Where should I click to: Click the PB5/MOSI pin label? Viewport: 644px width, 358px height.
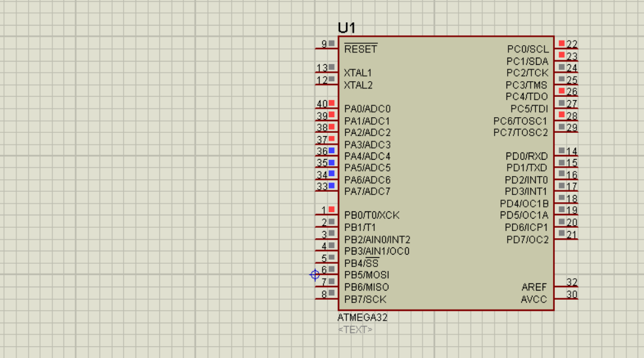[x=366, y=275]
